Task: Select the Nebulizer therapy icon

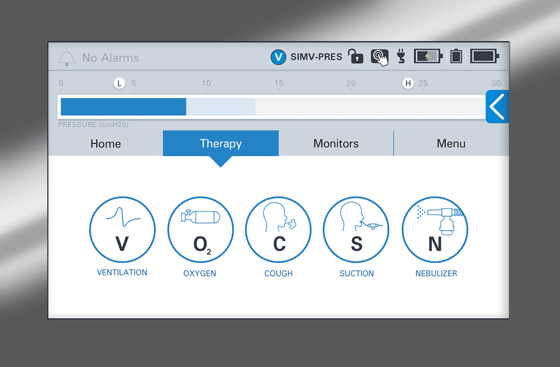Action: tap(435, 230)
